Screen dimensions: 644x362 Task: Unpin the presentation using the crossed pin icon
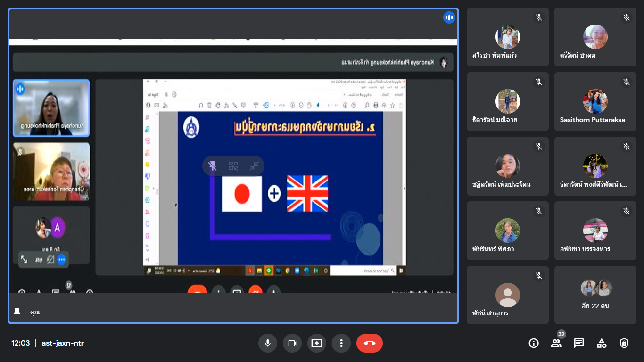(x=213, y=166)
